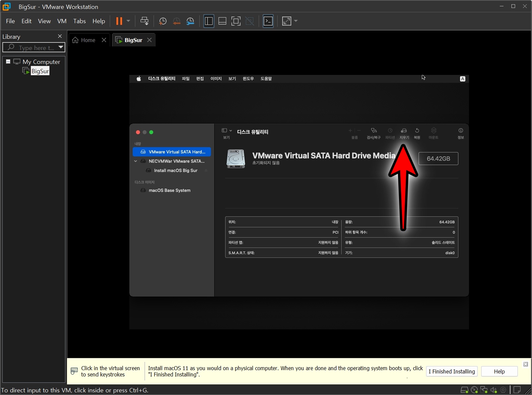Viewport: 532px width, 395px height.
Task: Select VMware Virtual SATA Hard drive in sidebar
Action: coord(172,152)
